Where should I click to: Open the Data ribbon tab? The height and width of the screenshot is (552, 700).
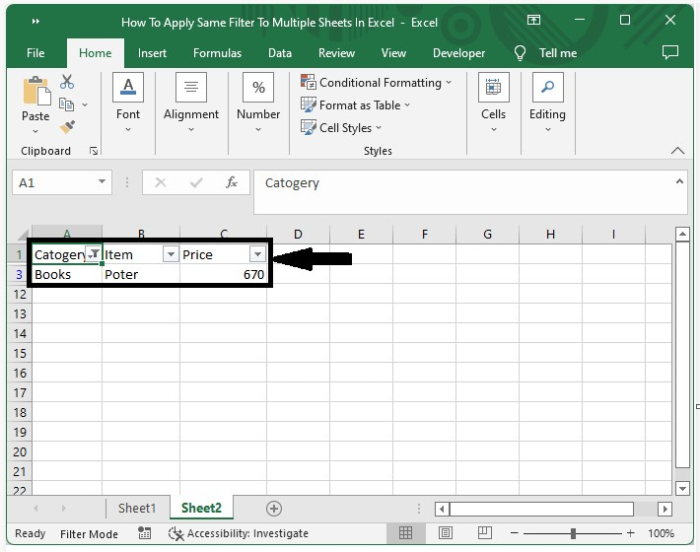(x=279, y=53)
